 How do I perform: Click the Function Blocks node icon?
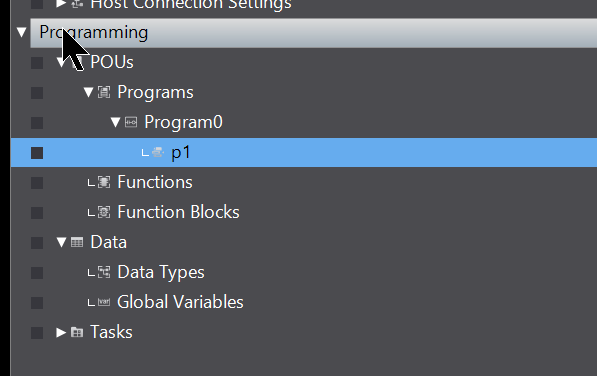(x=104, y=212)
